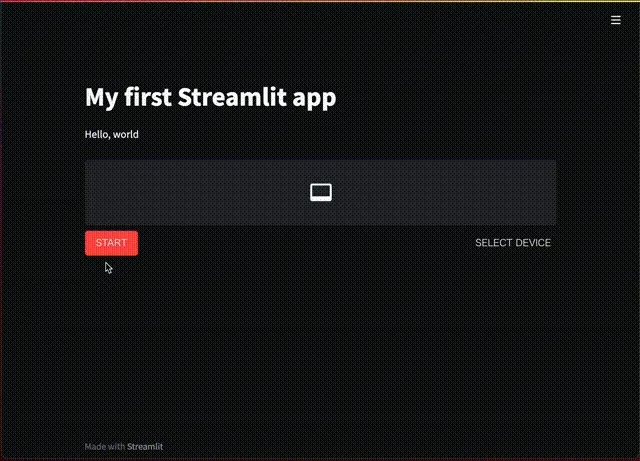640x461 pixels.
Task: Click the "My first Streamlit app" heading
Action: [x=211, y=97]
